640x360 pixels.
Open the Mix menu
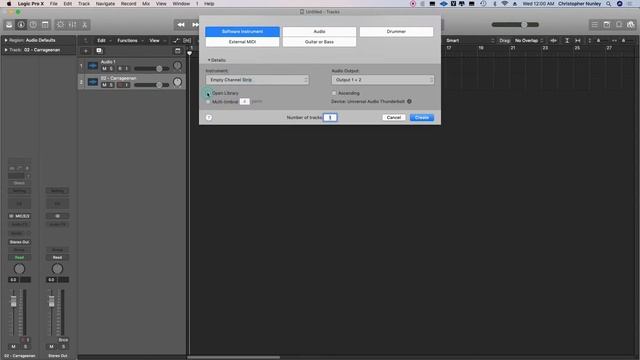(146, 4)
